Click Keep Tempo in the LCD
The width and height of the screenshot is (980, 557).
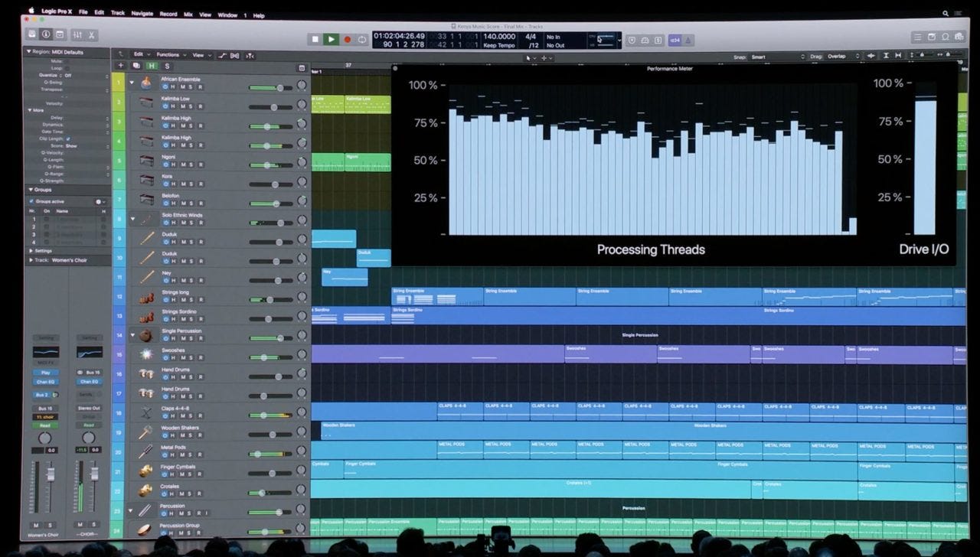pyautogui.click(x=499, y=45)
